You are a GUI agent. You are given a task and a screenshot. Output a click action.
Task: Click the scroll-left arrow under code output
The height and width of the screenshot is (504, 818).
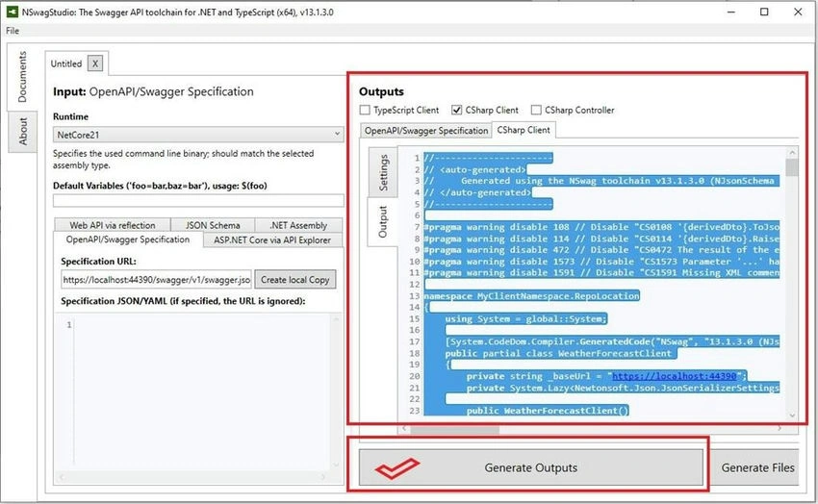coord(404,429)
